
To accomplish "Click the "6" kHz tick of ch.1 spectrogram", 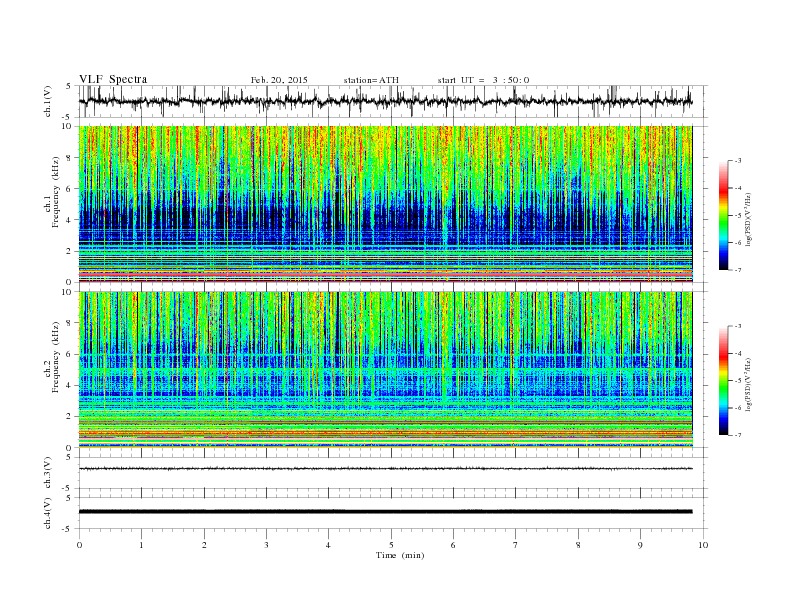I will pos(69,189).
